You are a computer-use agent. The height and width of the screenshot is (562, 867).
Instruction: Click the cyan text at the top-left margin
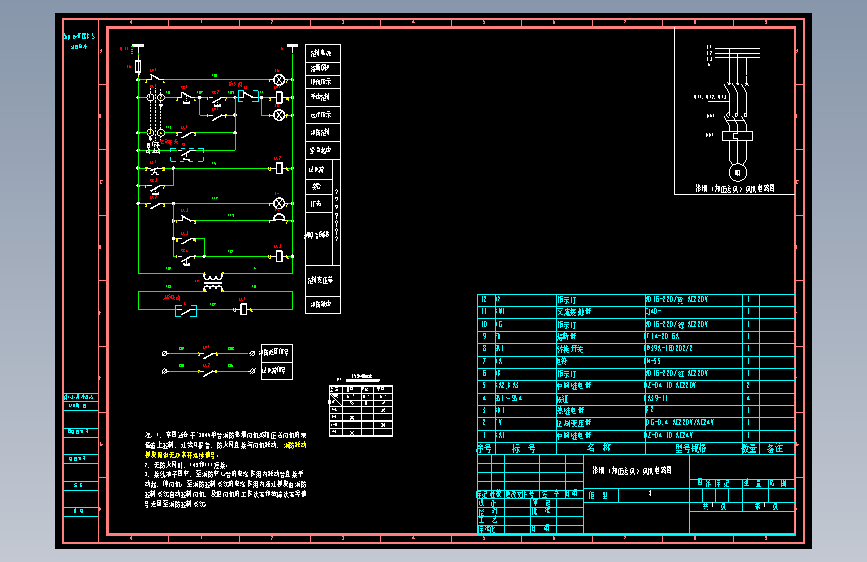(x=79, y=41)
